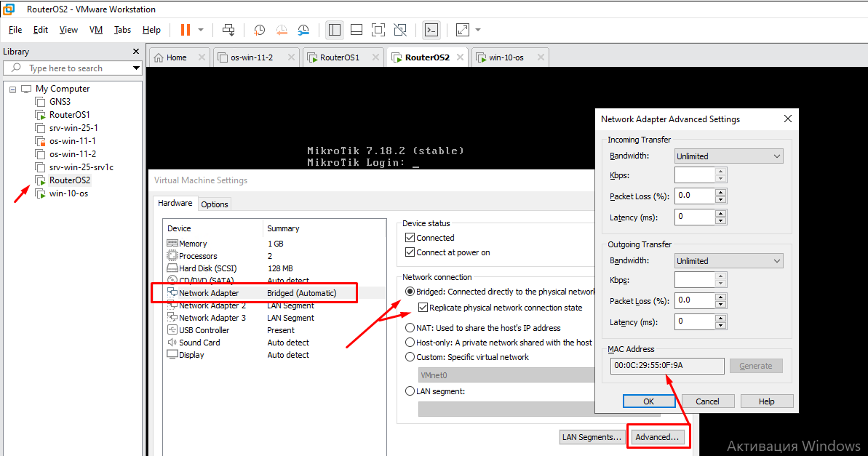Viewport: 868px width, 456px height.
Task: Select win-10-os in the library tree
Action: point(68,193)
